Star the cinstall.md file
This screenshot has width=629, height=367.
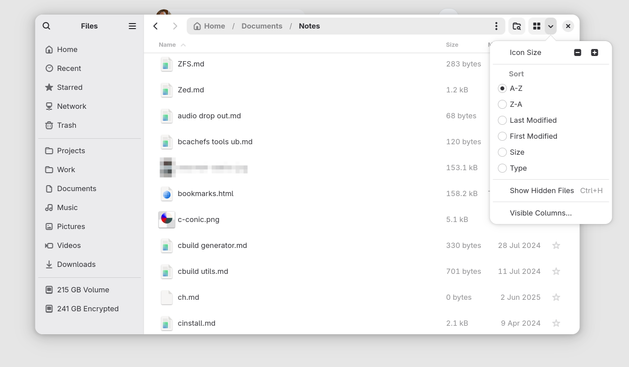click(x=556, y=323)
